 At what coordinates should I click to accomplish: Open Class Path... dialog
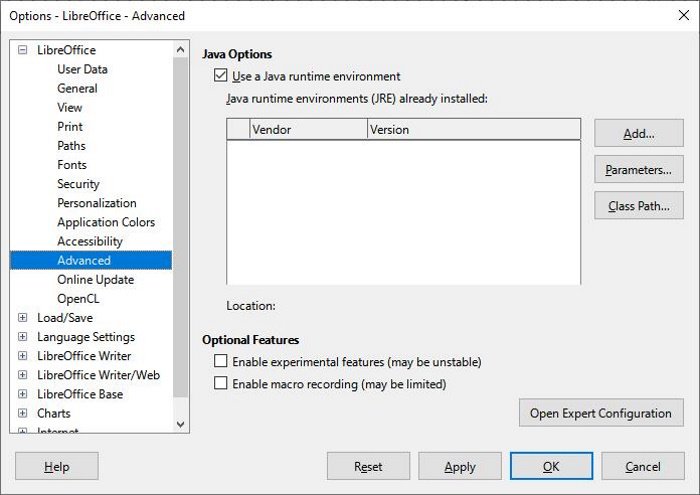(x=639, y=205)
